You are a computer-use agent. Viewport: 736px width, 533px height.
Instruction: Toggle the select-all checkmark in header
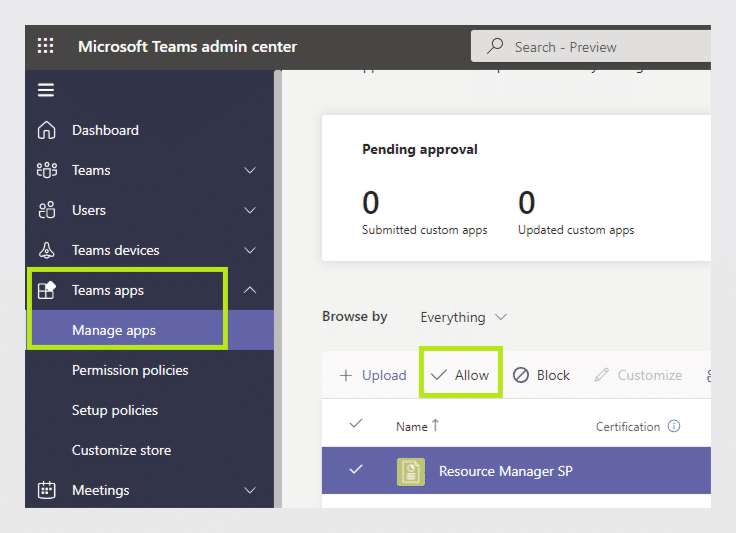pyautogui.click(x=356, y=423)
